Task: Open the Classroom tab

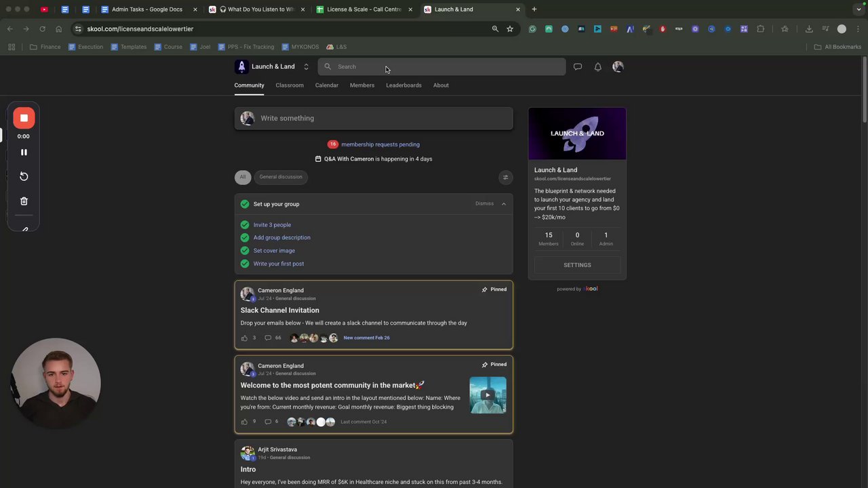Action: 290,85
